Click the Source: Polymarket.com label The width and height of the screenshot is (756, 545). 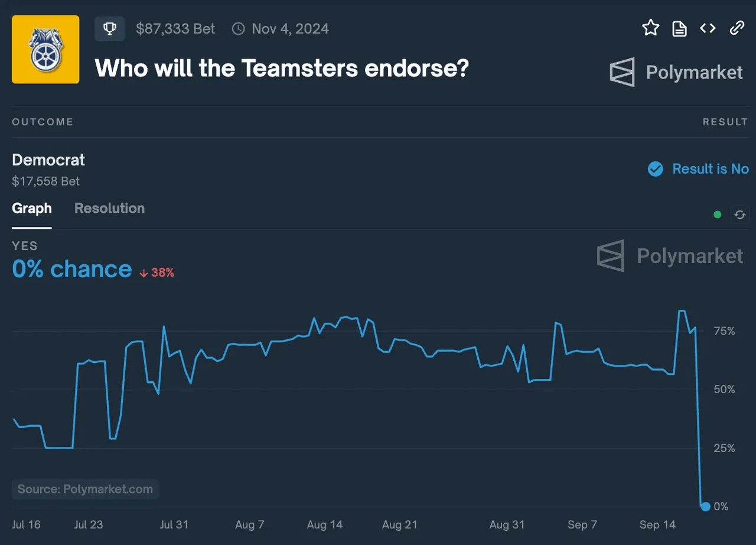[x=85, y=489]
